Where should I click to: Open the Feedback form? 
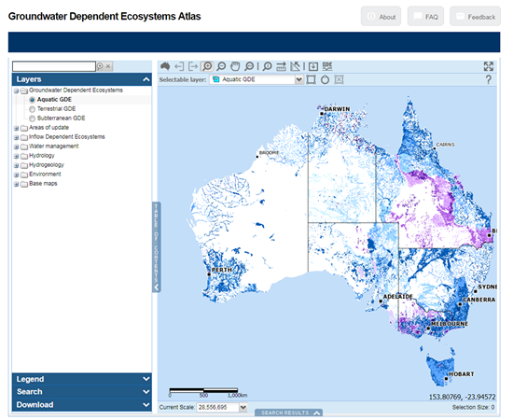click(x=475, y=17)
